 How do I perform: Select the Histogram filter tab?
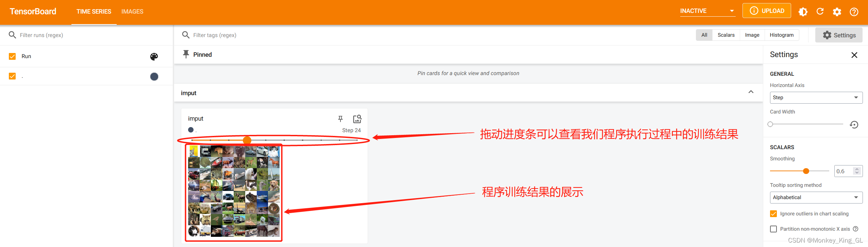point(782,35)
